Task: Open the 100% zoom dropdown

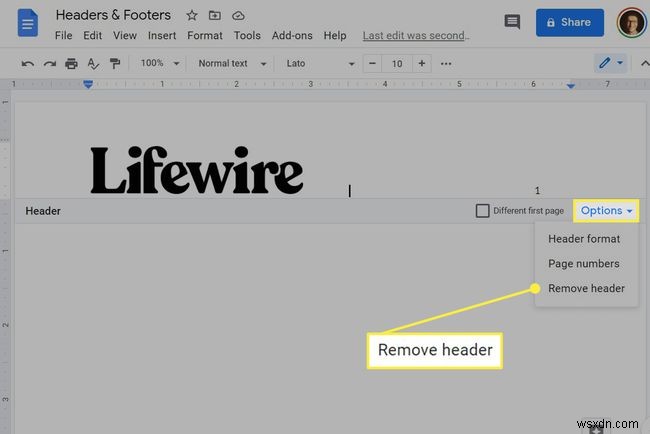Action: coord(160,63)
